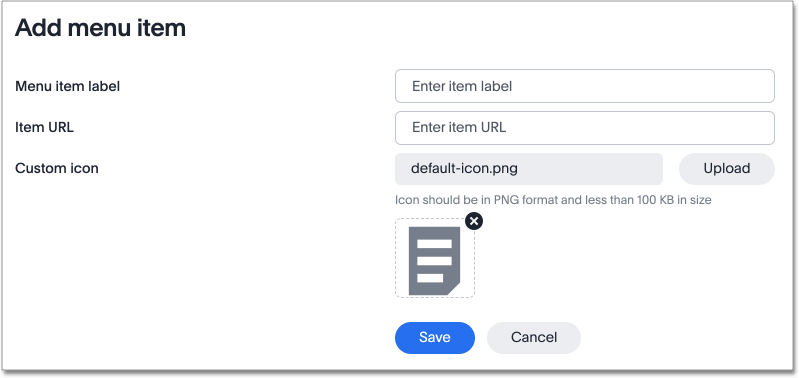Click the white lines inside the document icon
This screenshot has width=799, height=378.
click(x=434, y=261)
